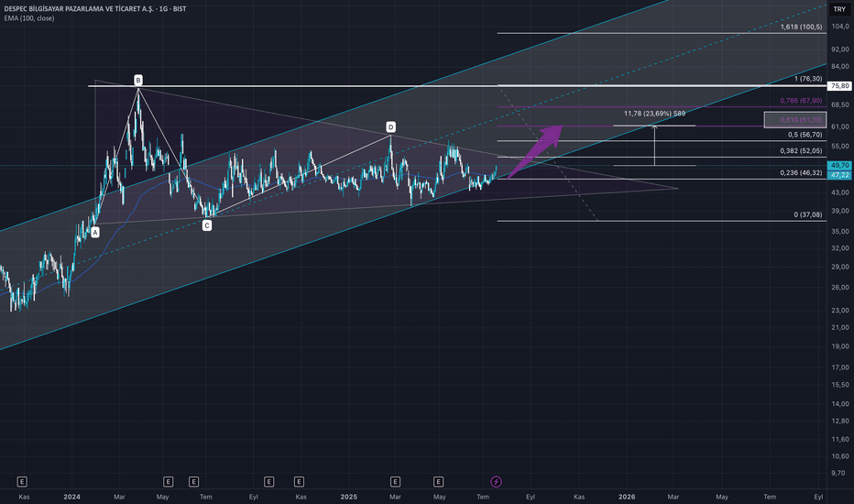Viewport: 854px width, 504px height.
Task: Click the current price tag 49,70
Action: click(840, 165)
